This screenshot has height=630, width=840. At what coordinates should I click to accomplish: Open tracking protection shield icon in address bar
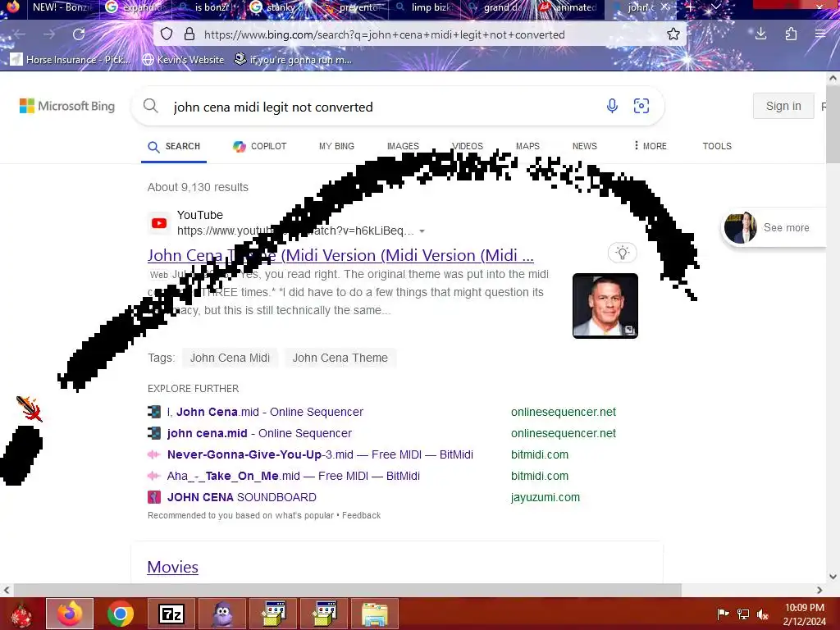click(x=167, y=34)
